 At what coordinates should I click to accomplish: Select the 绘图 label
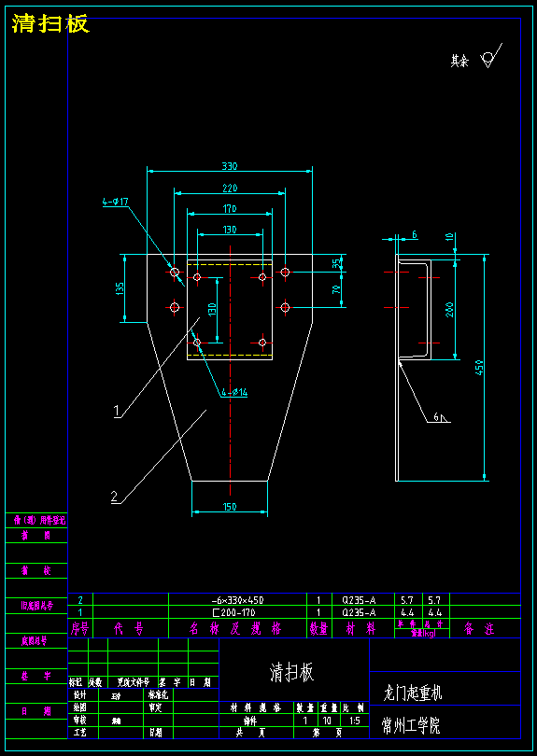(x=79, y=707)
